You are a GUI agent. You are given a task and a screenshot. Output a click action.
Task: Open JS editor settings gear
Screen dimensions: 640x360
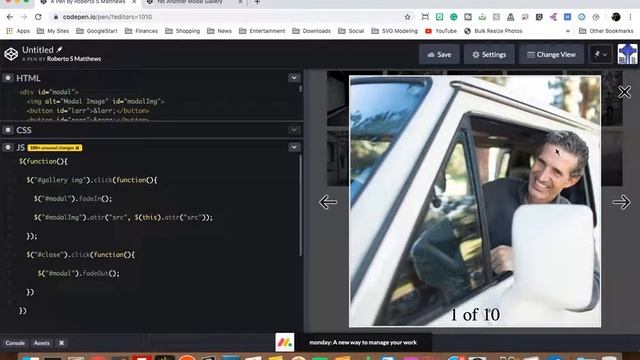(x=8, y=147)
